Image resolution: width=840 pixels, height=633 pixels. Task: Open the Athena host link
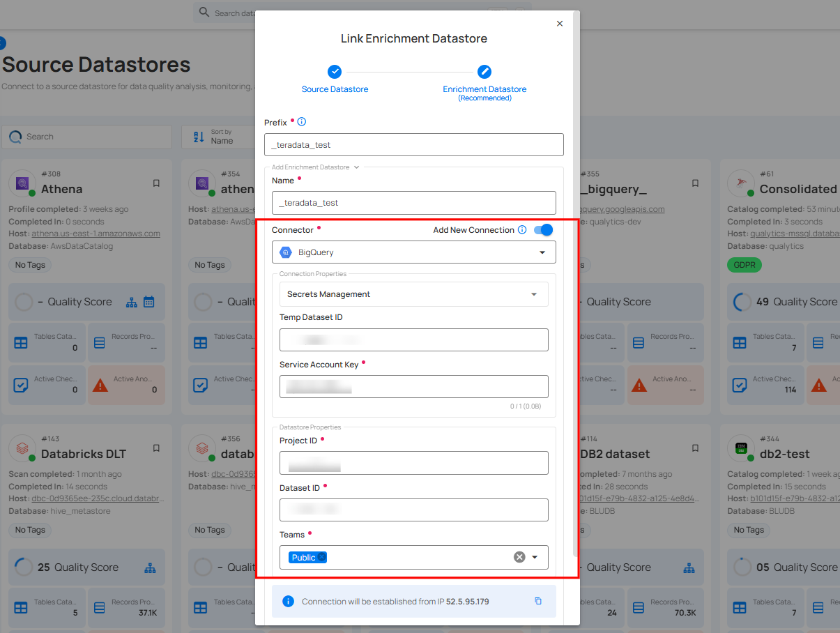point(97,234)
